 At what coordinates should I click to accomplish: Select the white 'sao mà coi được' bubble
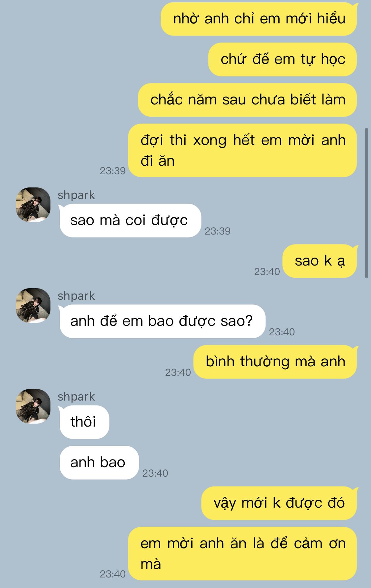(130, 220)
